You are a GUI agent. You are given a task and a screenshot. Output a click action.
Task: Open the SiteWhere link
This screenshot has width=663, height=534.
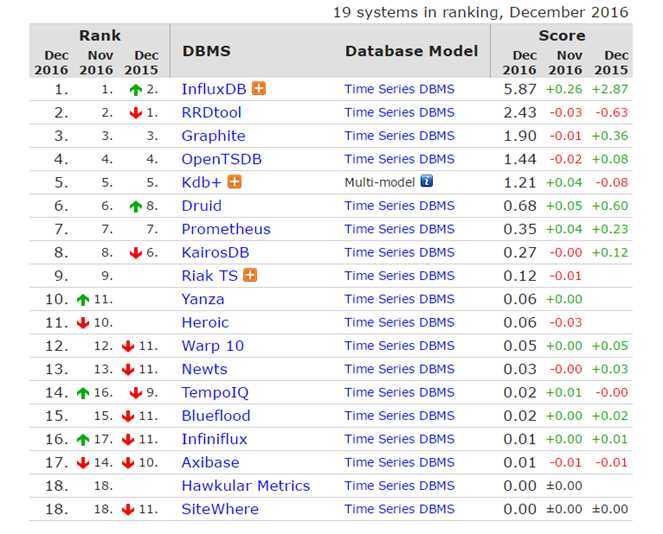[x=220, y=509]
